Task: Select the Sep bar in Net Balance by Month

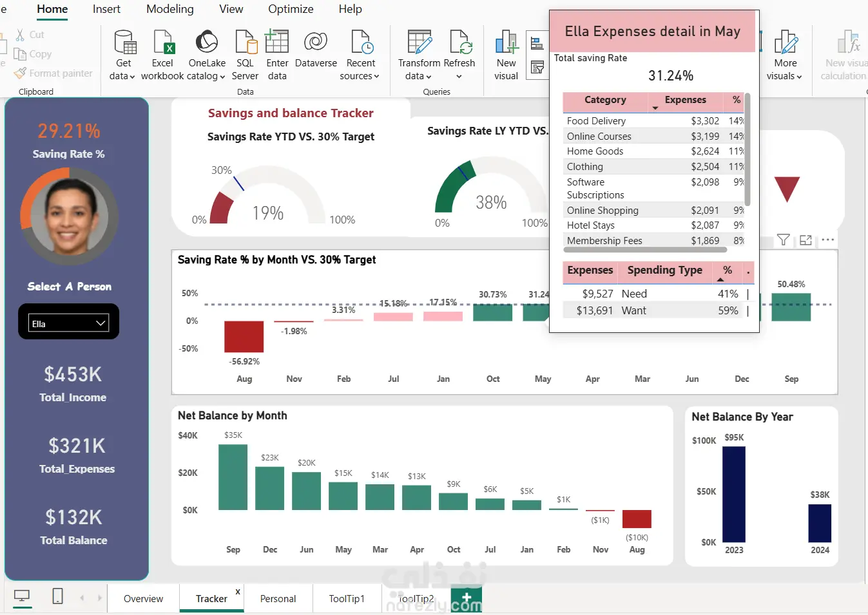Action: coord(233,477)
